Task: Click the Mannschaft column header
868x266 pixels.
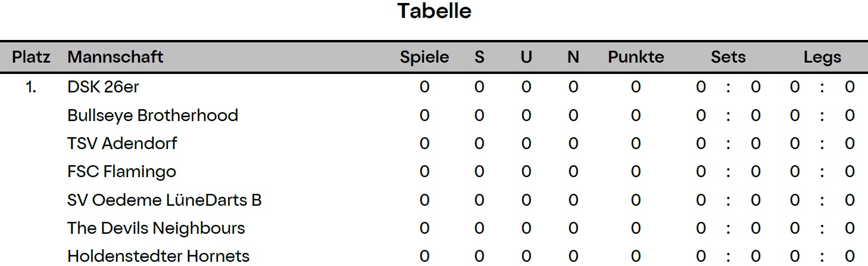Action: point(115,57)
